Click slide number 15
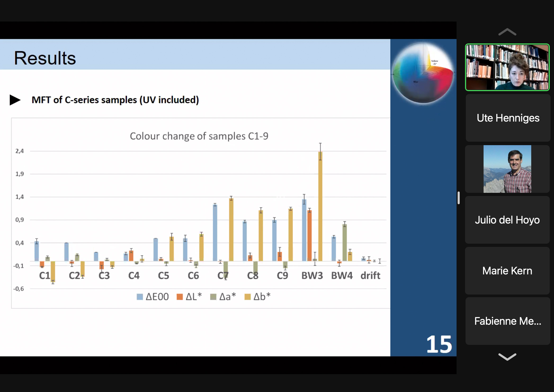 439,344
